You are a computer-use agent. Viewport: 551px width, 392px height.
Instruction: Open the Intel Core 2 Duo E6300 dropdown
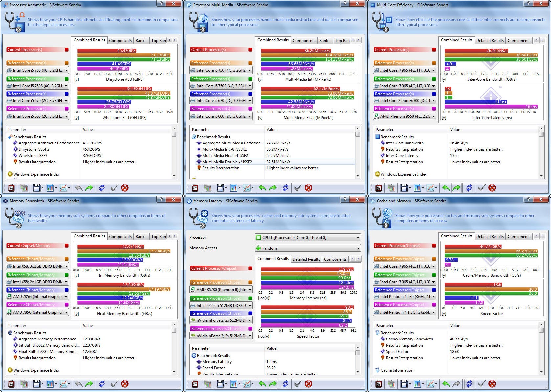pyautogui.click(x=404, y=101)
